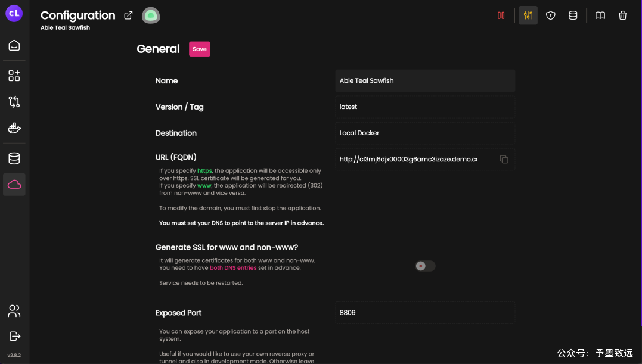The height and width of the screenshot is (364, 642).
Task: Copy the FQDN URL with copy icon
Action: click(x=504, y=159)
